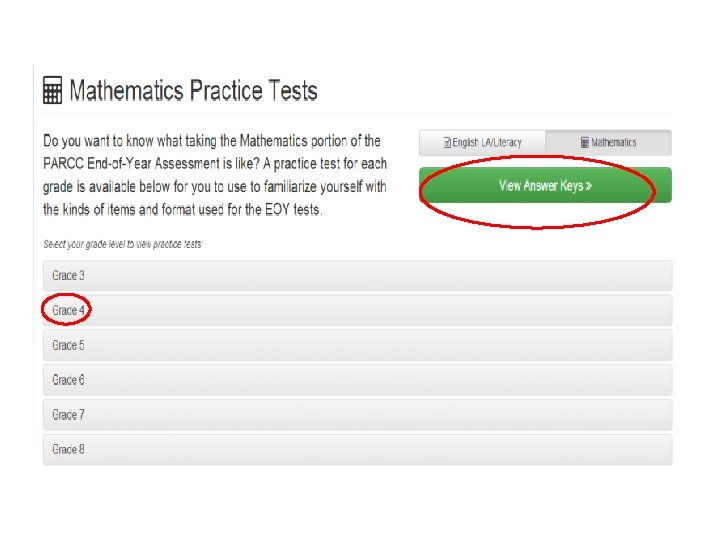
Task: Click the calculator icon beside Mathematics Practice Tests
Action: (52, 90)
